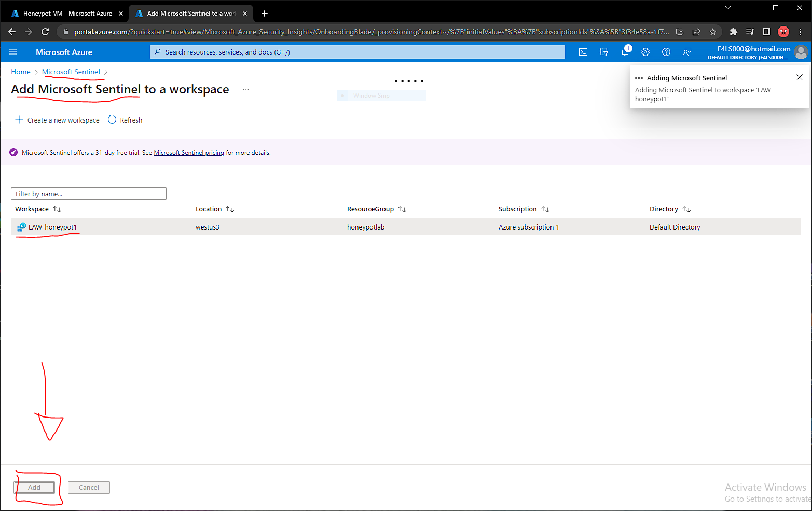
Task: Open Cloud Shell from the top bar
Action: pos(583,52)
